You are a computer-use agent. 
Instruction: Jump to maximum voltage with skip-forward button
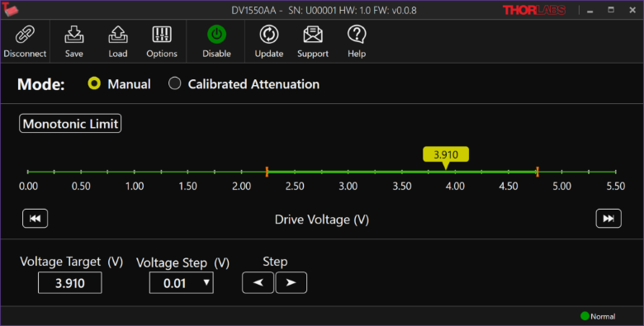(608, 219)
